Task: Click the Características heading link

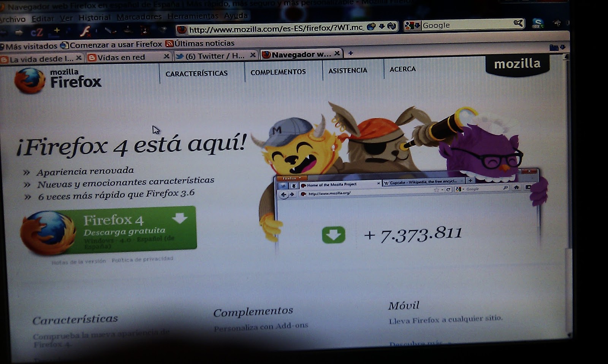Action: tap(75, 320)
